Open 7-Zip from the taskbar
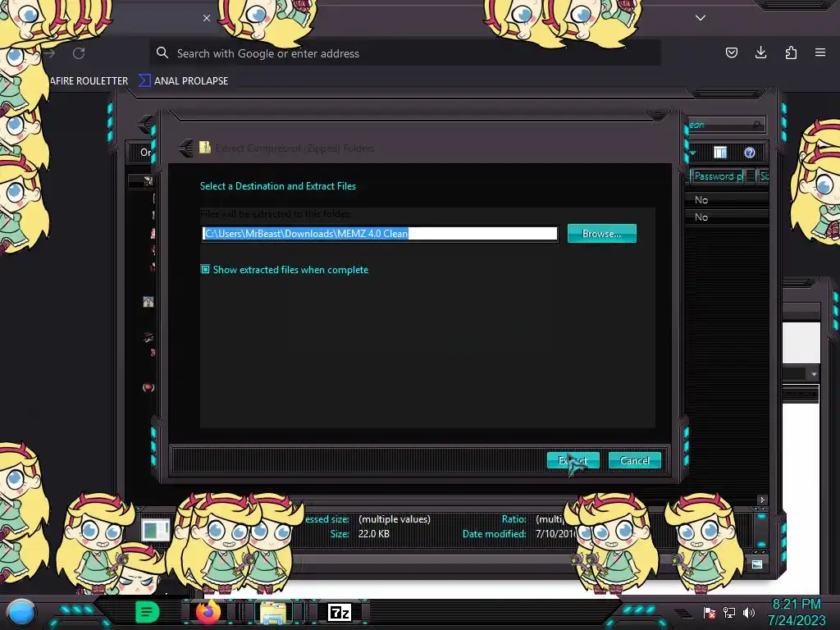The image size is (840, 630). [339, 612]
